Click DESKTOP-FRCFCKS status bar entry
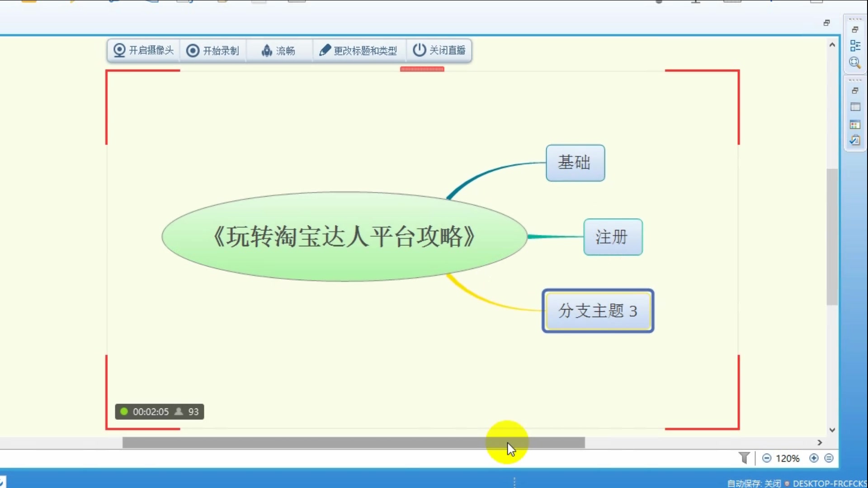The image size is (868, 488). coord(830,483)
